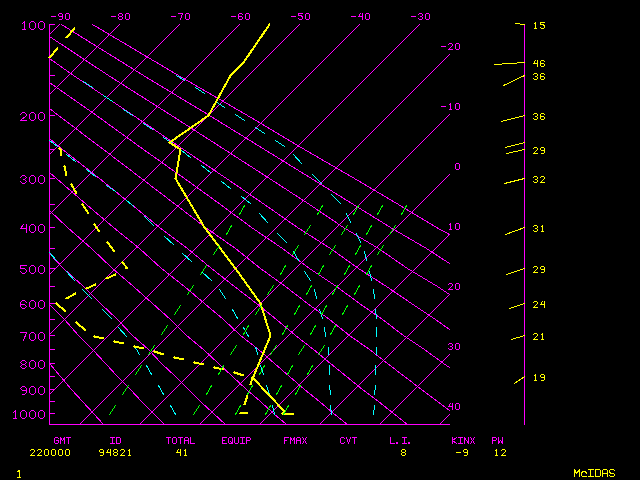Click the KINX value -9
This screenshot has width=640, height=480.
click(461, 452)
